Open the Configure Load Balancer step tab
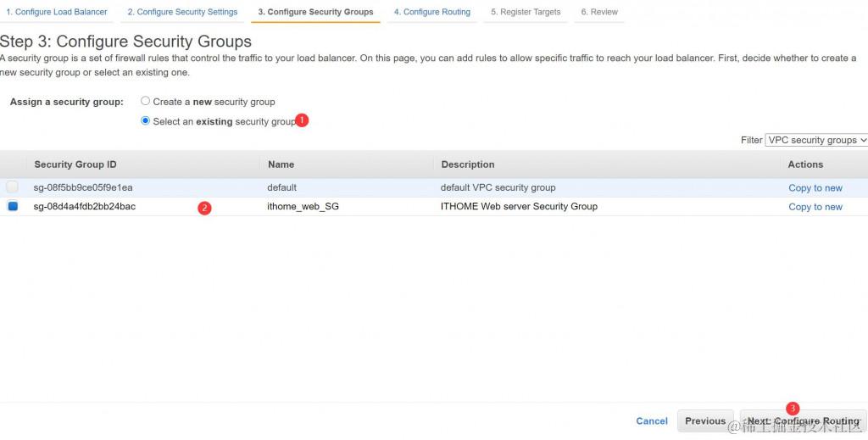Screen dimensions: 868x440 (57, 12)
